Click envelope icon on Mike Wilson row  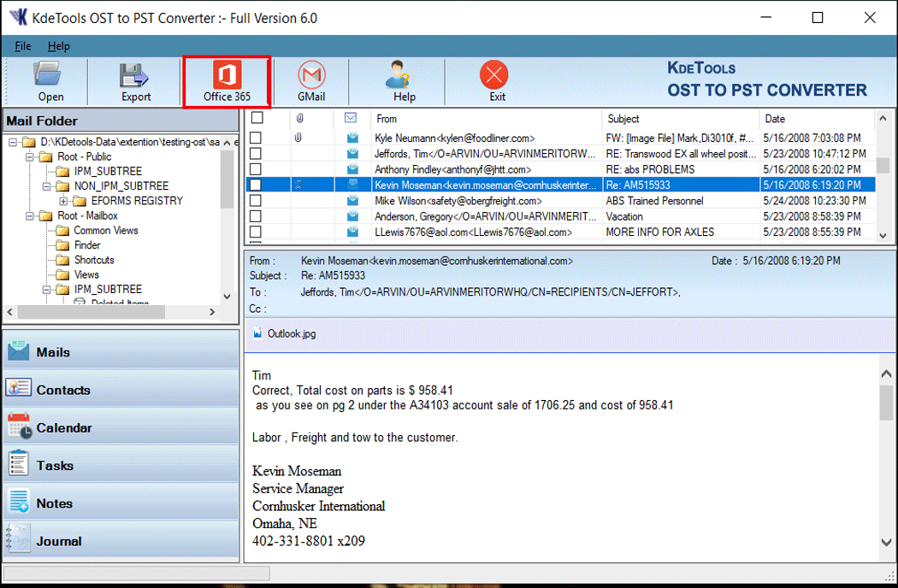tap(352, 200)
